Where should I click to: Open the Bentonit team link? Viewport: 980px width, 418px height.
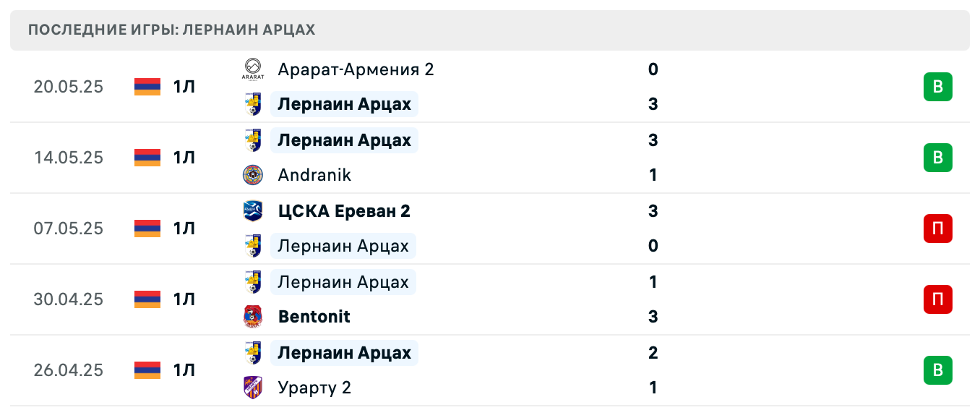click(x=314, y=317)
